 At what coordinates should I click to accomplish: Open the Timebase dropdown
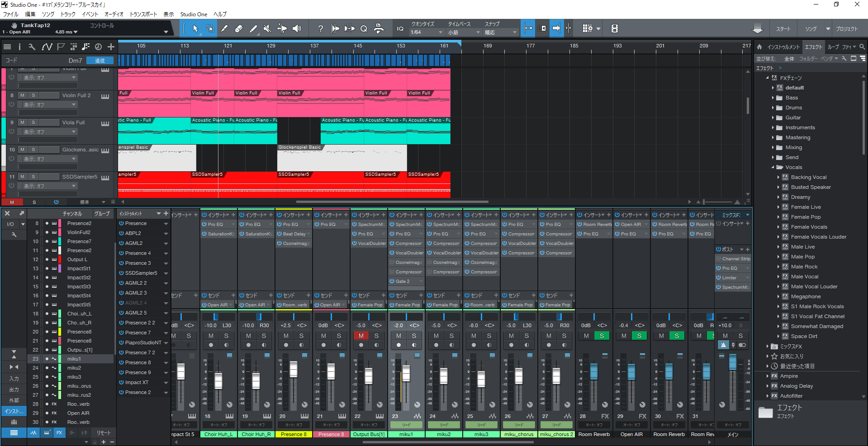[464, 33]
